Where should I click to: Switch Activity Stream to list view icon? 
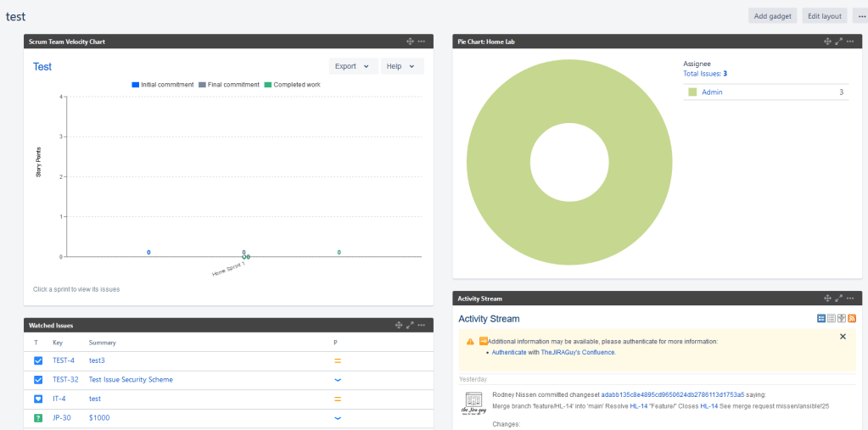(x=832, y=318)
